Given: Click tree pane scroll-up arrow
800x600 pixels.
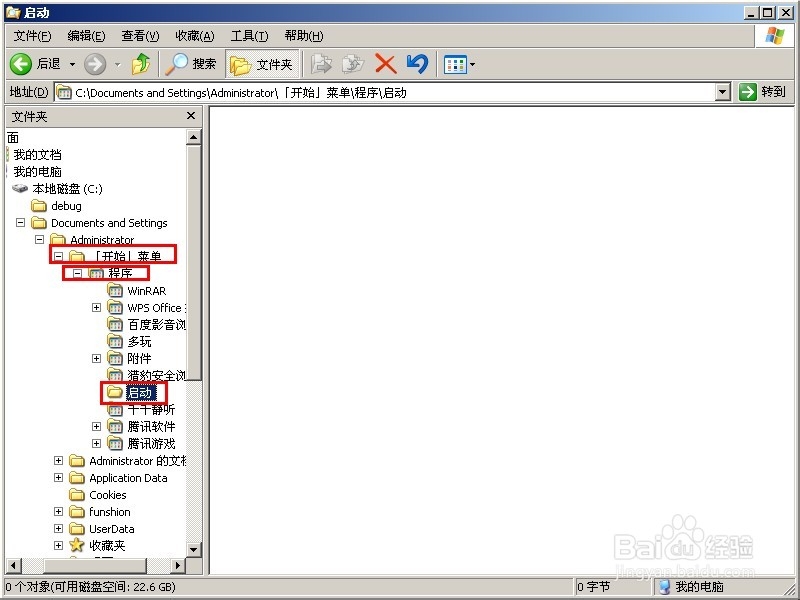Looking at the screenshot, I should click(193, 137).
